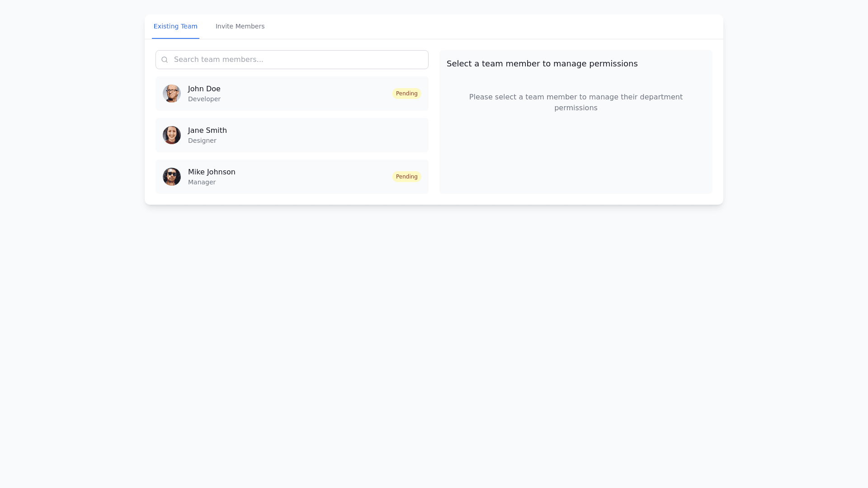The image size is (868, 488).
Task: Select the Jane Smith name text
Action: (207, 130)
